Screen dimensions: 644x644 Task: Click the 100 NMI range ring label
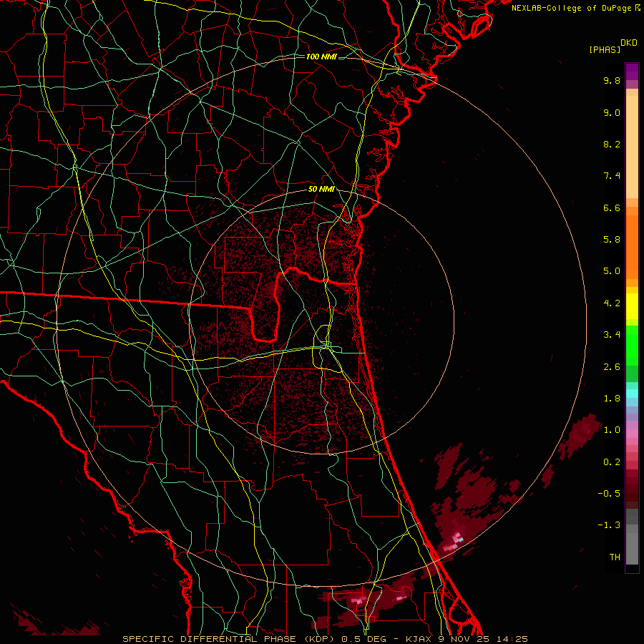click(x=321, y=57)
